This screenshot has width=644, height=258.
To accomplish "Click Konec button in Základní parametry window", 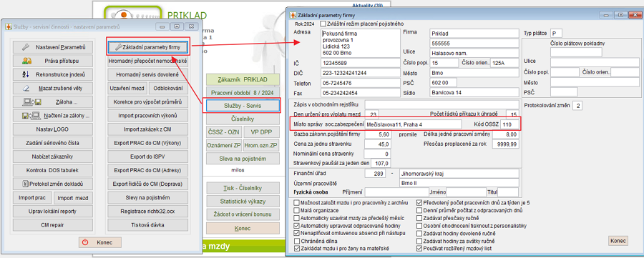I will [x=618, y=241].
